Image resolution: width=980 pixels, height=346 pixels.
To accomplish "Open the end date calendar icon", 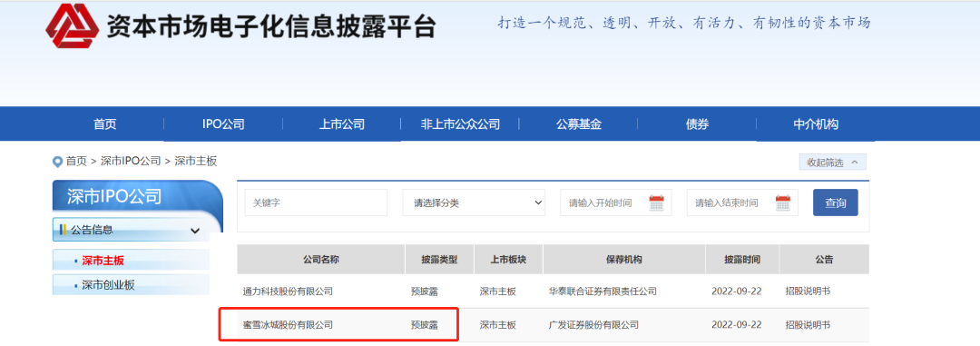I will point(782,203).
